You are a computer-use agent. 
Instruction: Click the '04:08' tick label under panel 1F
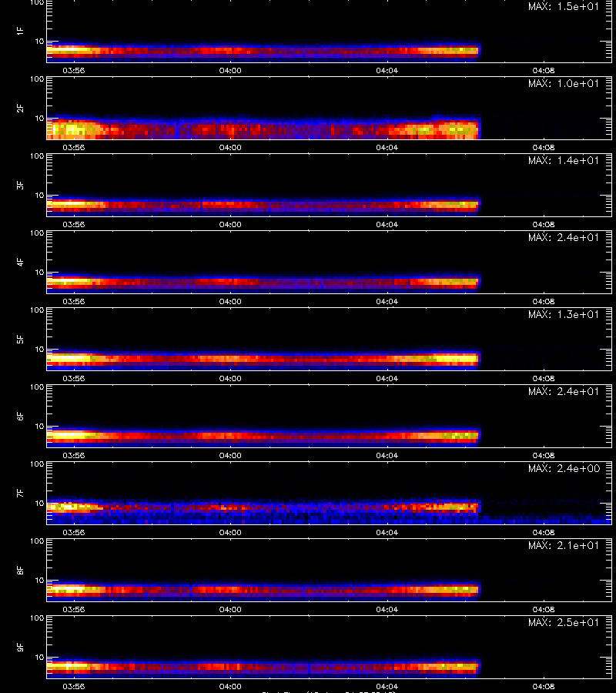click(544, 71)
